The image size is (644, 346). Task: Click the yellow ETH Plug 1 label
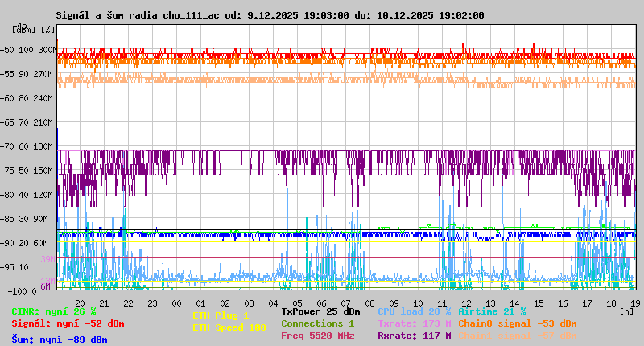point(221,315)
